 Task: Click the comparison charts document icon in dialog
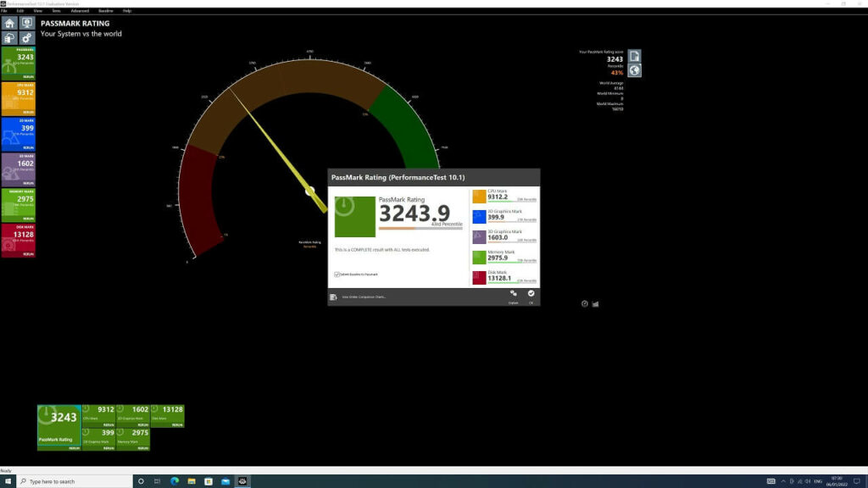tap(333, 297)
